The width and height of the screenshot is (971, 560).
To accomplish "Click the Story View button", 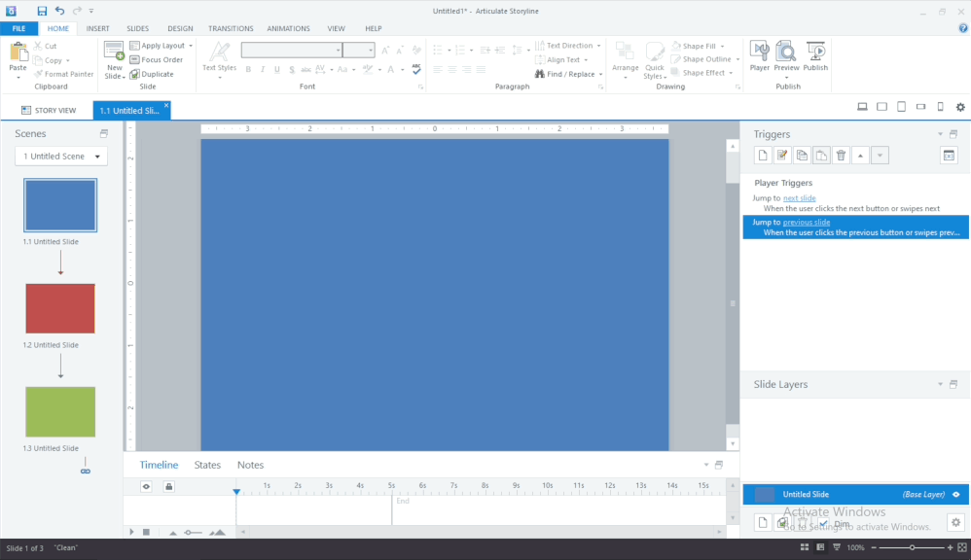I will click(x=48, y=111).
